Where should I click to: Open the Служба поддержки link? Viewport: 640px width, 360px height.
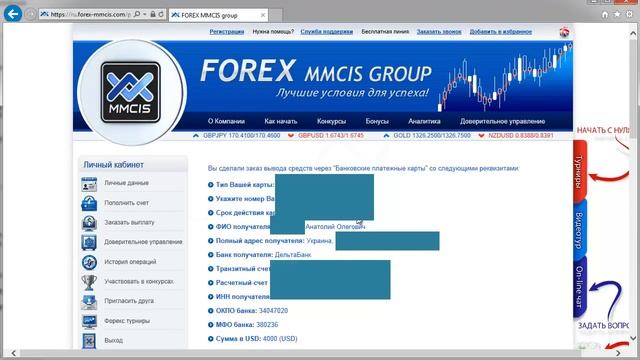(327, 31)
